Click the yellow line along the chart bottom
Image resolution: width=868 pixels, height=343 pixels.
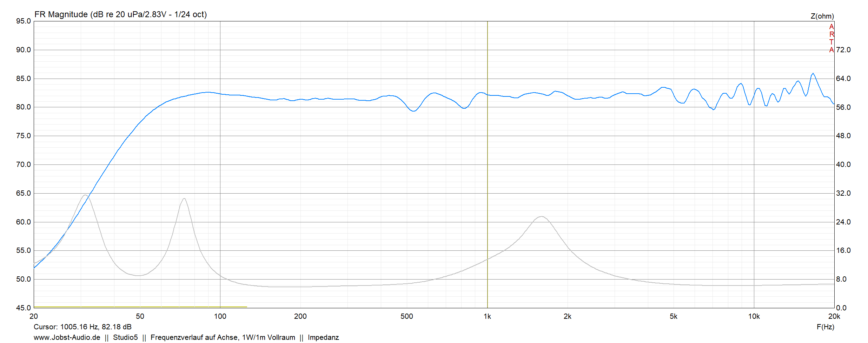coord(140,307)
